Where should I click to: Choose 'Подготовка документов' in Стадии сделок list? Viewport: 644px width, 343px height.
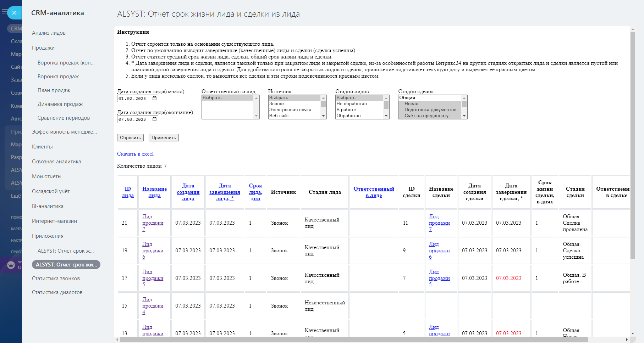pos(430,110)
